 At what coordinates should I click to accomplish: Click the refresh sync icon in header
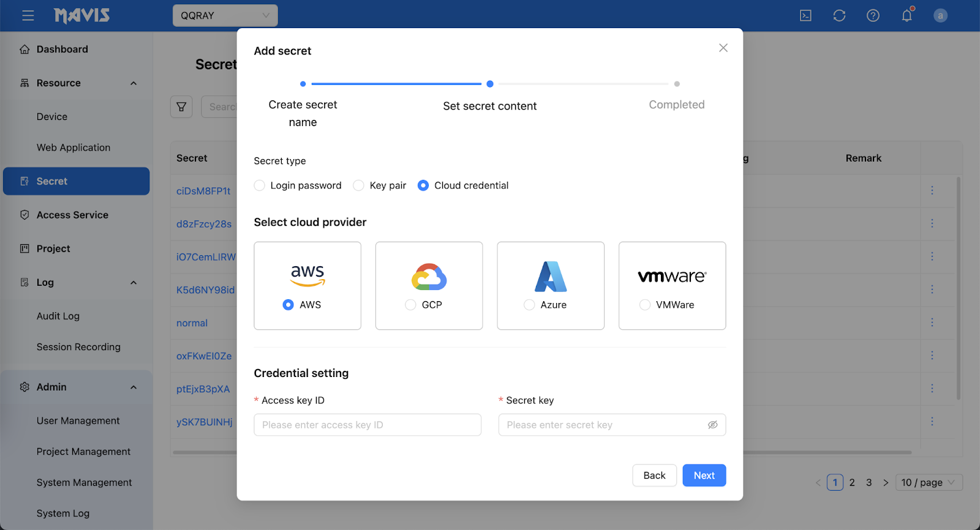click(840, 16)
